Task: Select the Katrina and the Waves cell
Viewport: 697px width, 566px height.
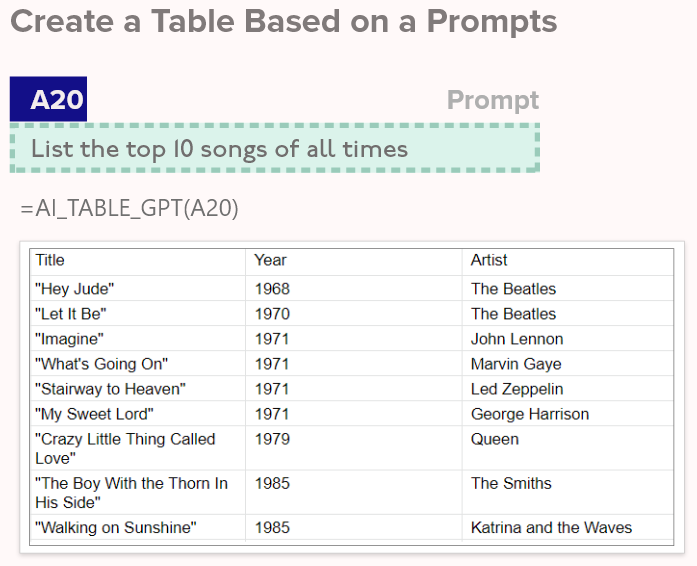Action: (568, 527)
